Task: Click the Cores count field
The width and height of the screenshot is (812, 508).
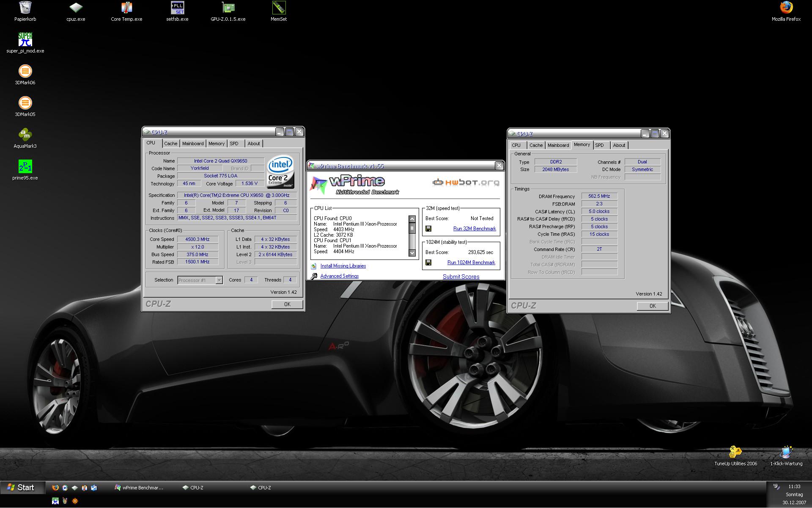Action: point(251,280)
